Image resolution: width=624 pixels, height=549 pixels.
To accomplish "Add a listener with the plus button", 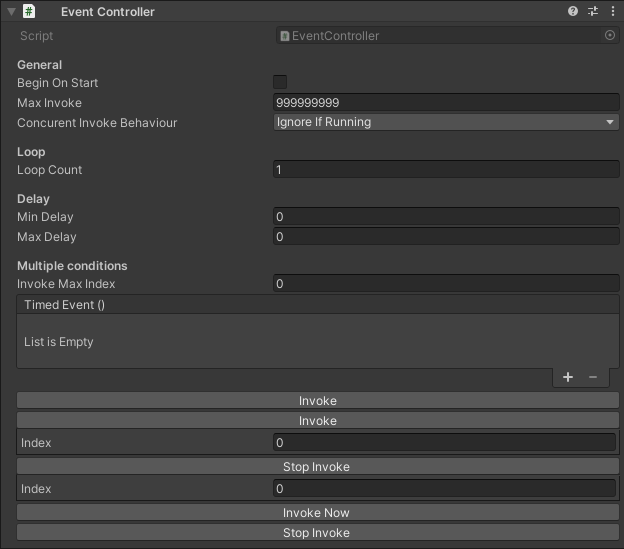I will (x=568, y=377).
